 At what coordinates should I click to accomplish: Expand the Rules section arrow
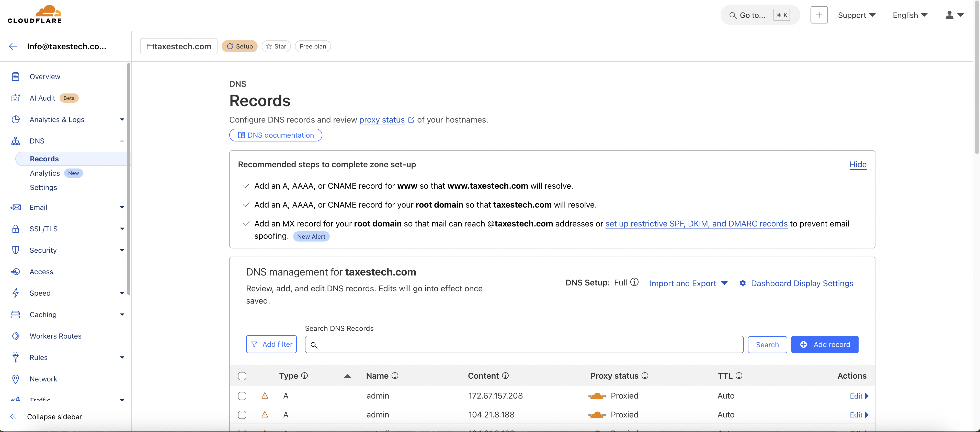click(122, 357)
